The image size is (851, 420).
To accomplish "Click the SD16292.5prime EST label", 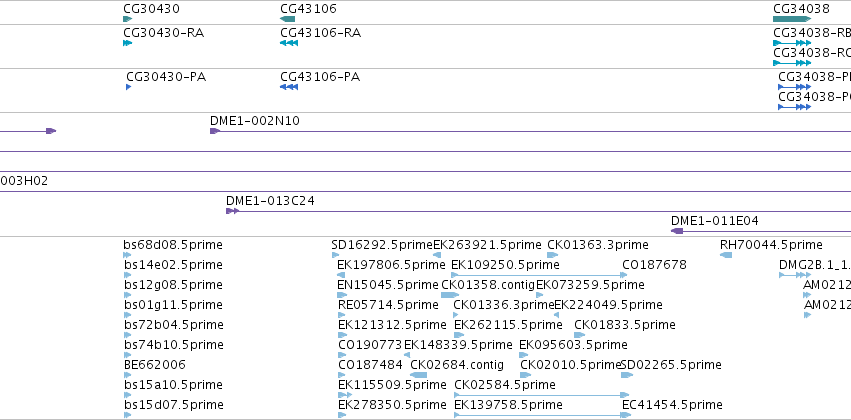I will point(382,245).
